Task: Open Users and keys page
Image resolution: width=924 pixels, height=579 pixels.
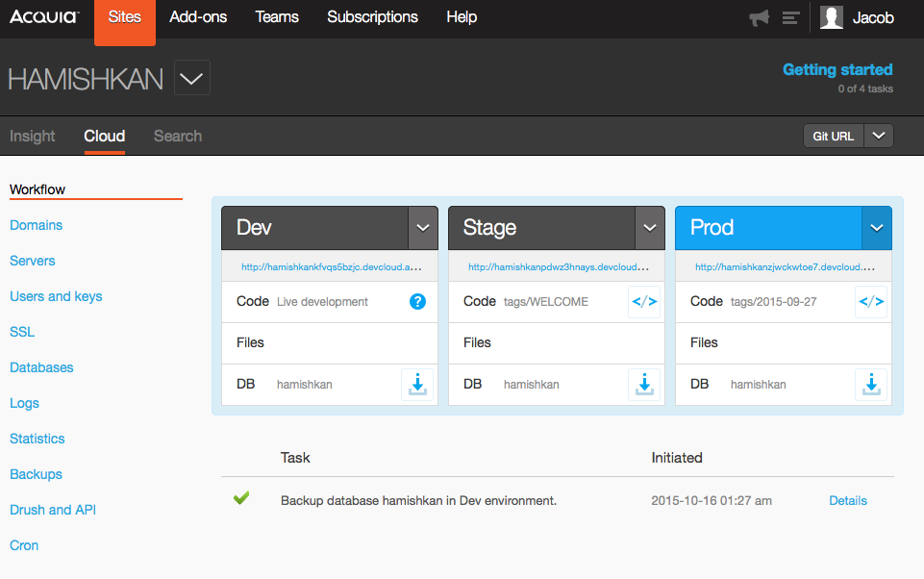Action: 56,296
